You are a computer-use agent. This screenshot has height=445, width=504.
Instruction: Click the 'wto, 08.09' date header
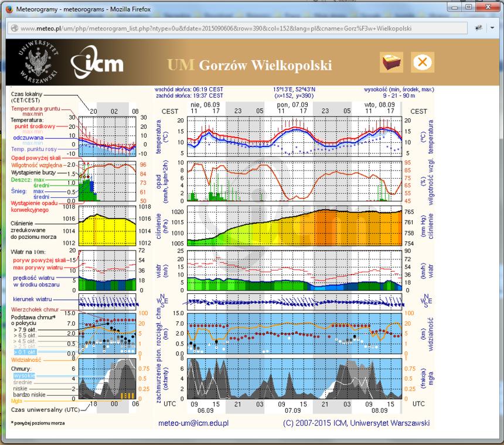(380, 105)
